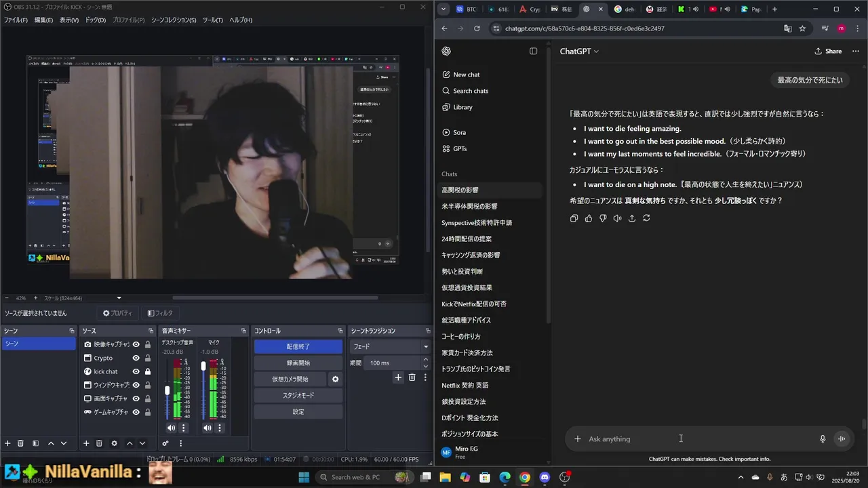
Task: Open スタジオモード in OBS controls
Action: click(x=298, y=395)
